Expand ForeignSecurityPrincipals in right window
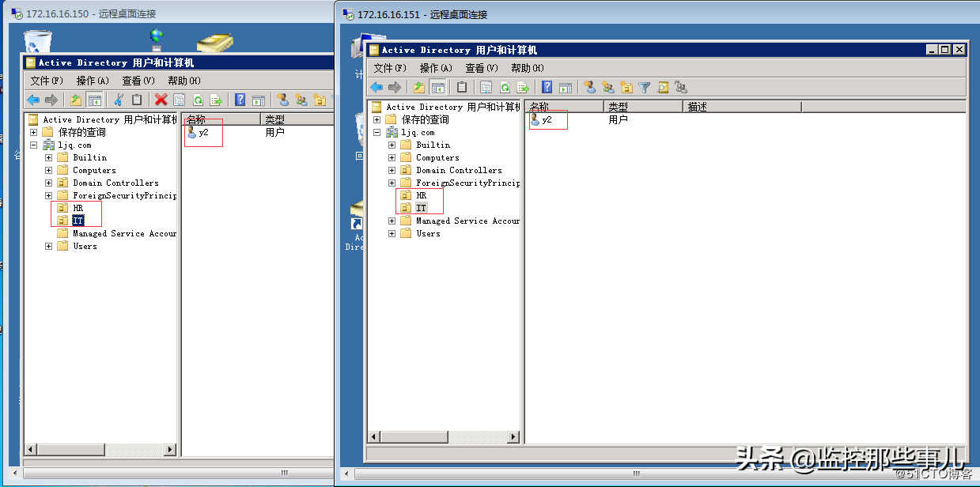The width and height of the screenshot is (980, 487). point(392,183)
